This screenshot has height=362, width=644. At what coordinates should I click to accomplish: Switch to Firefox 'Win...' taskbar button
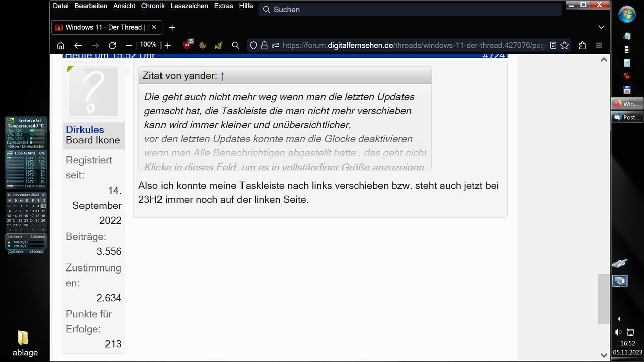tap(627, 104)
